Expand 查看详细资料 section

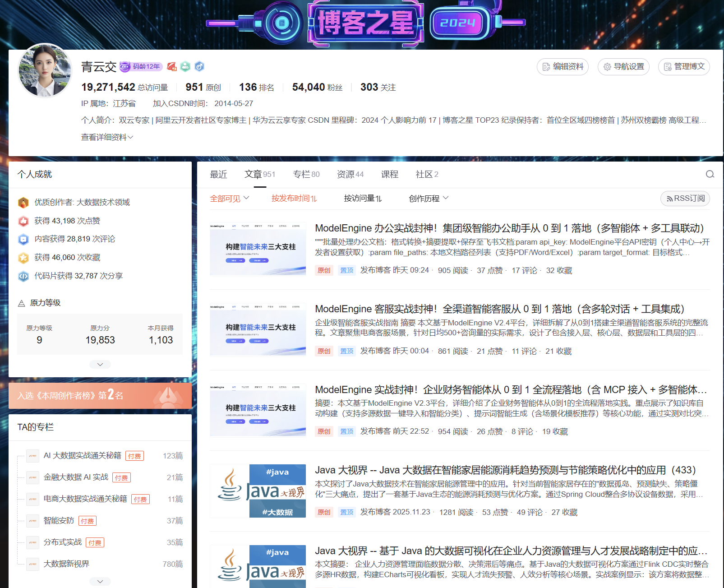point(107,137)
